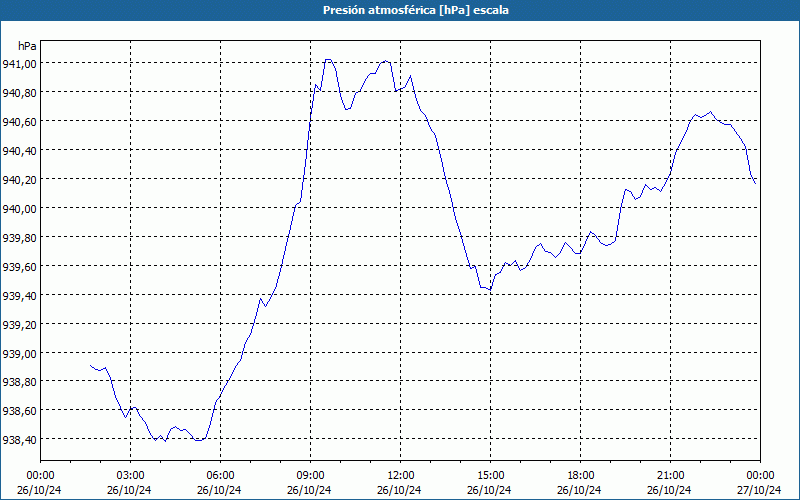Select the 938,40 axis value
This screenshot has width=800, height=500.
[x=19, y=439]
